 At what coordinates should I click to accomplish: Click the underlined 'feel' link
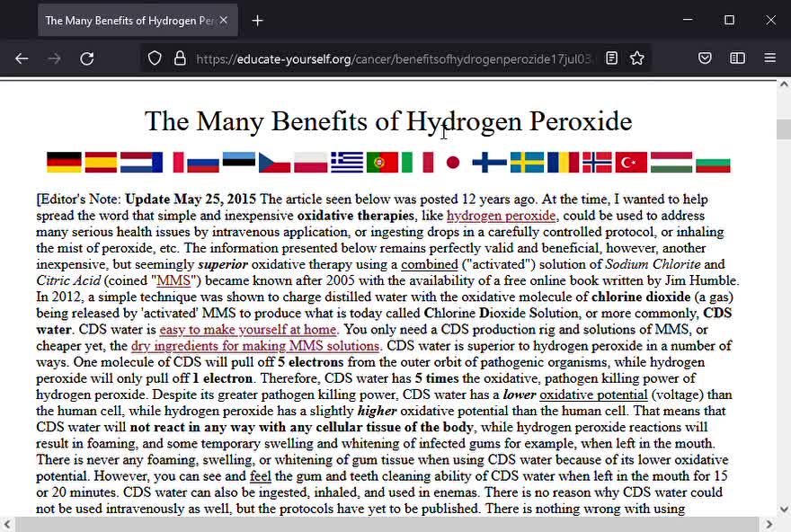(x=261, y=476)
